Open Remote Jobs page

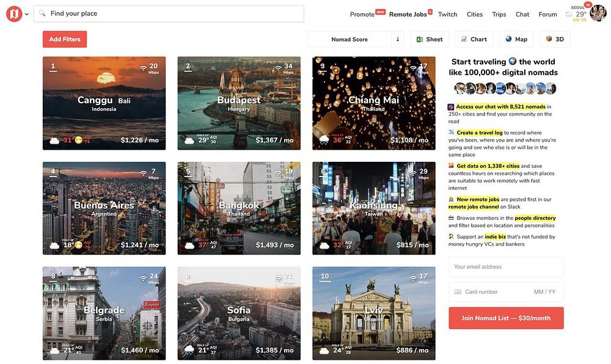click(408, 15)
